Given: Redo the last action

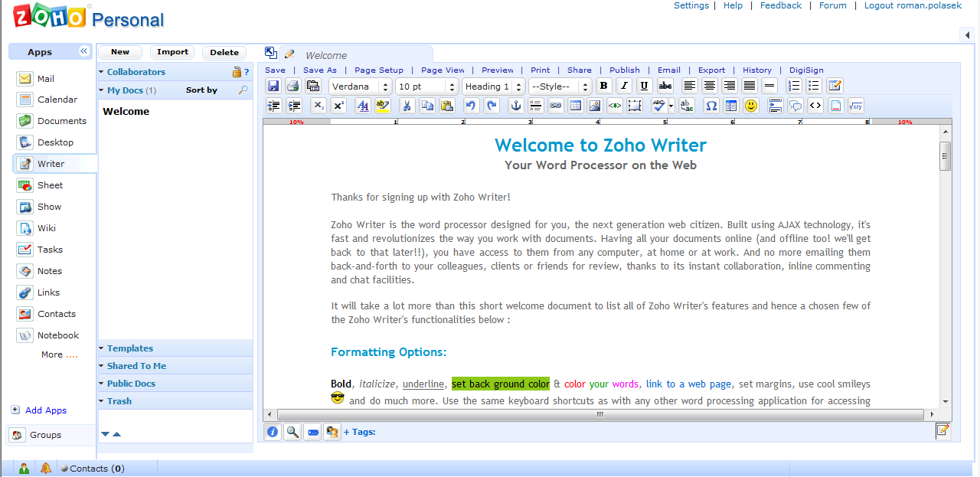Looking at the screenshot, I should pyautogui.click(x=492, y=106).
